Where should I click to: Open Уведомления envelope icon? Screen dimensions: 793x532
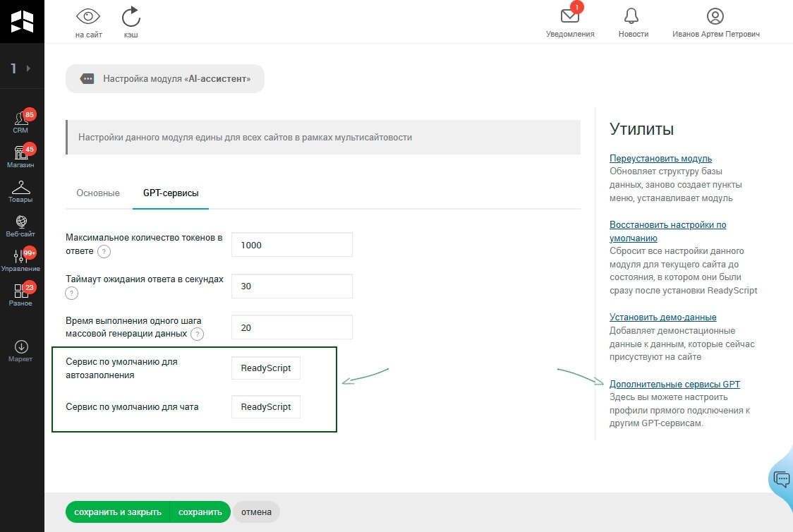(570, 16)
